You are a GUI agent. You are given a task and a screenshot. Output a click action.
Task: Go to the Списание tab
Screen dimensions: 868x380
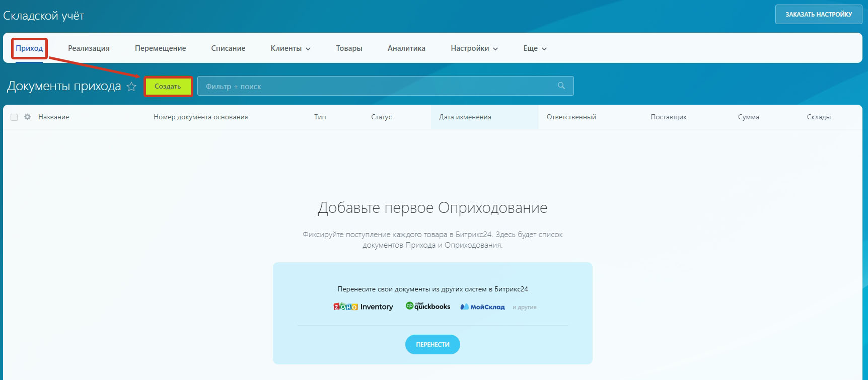click(228, 48)
